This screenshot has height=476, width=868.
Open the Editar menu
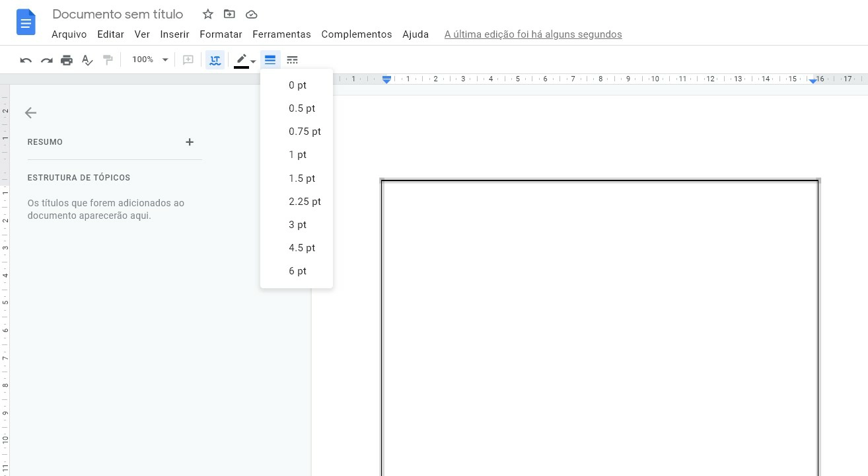[110, 34]
